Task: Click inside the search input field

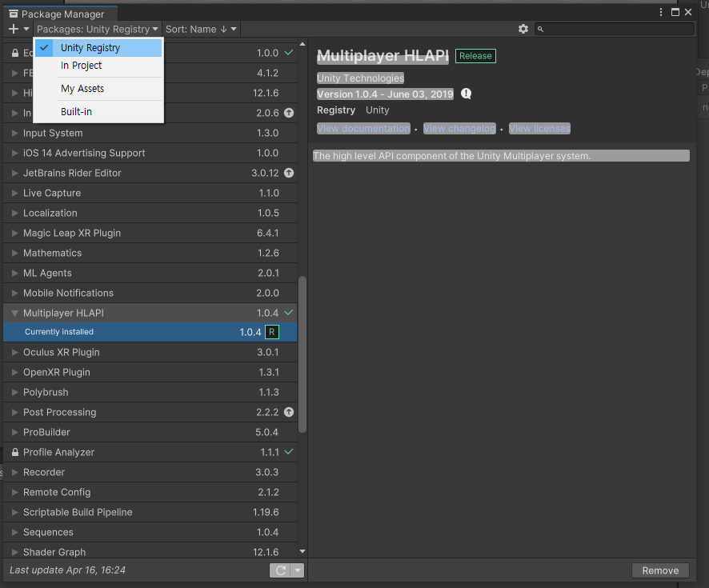Action: click(x=616, y=28)
